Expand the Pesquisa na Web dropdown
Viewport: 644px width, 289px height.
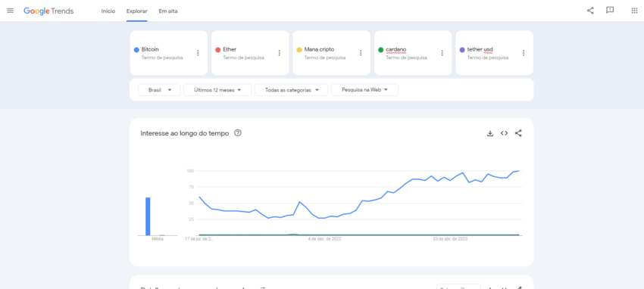pos(364,90)
